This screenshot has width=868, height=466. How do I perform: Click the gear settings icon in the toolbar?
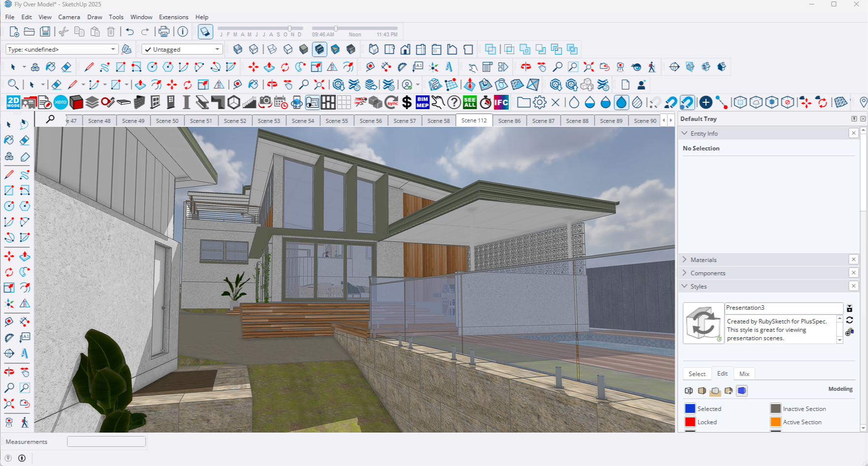click(x=539, y=102)
